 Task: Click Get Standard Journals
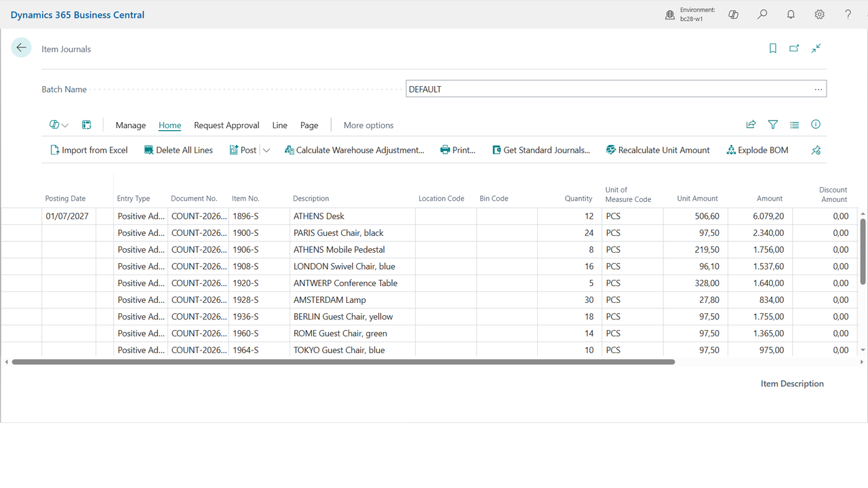pos(541,150)
